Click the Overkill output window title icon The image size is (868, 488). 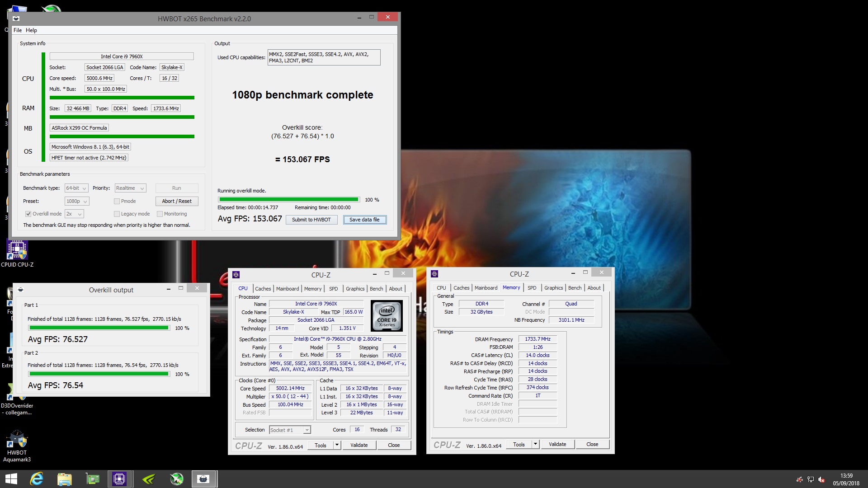pos(20,290)
